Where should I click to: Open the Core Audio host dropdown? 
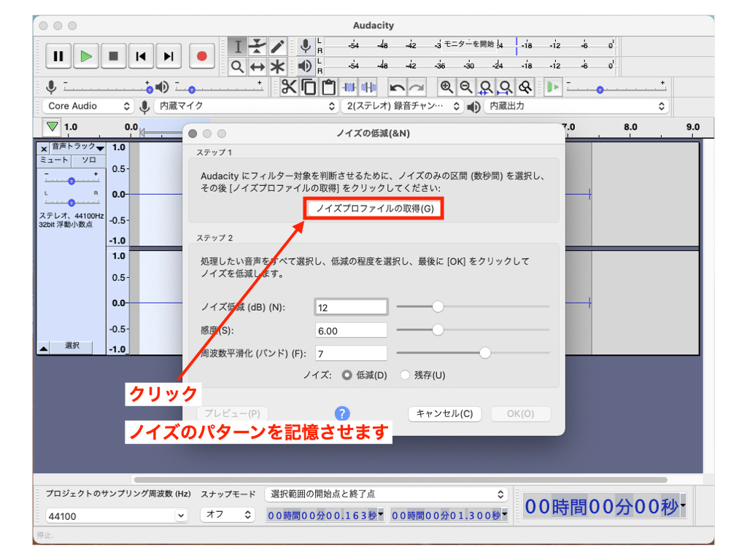tap(88, 106)
